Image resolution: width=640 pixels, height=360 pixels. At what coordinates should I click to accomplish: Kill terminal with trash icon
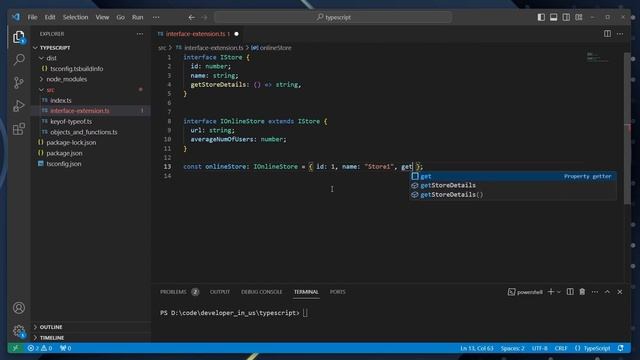[582, 292]
